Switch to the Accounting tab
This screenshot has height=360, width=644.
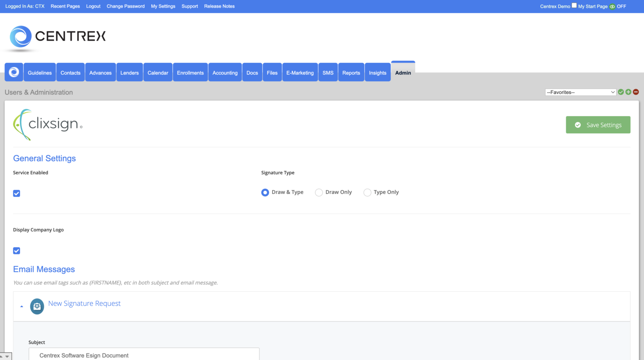tap(225, 72)
